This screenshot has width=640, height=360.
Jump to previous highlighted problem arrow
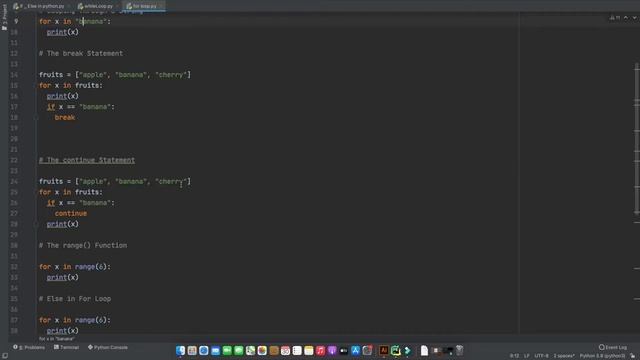pyautogui.click(x=626, y=18)
